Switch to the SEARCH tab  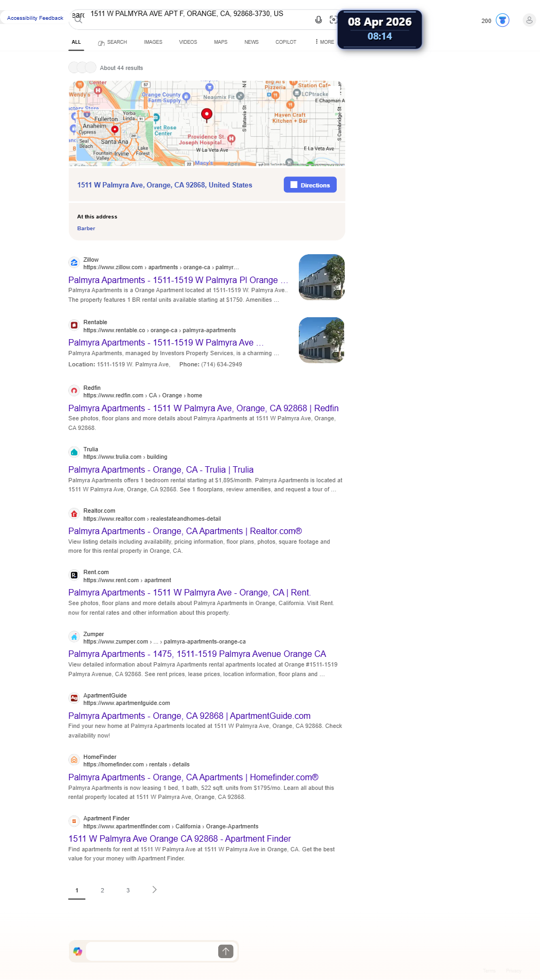[113, 42]
